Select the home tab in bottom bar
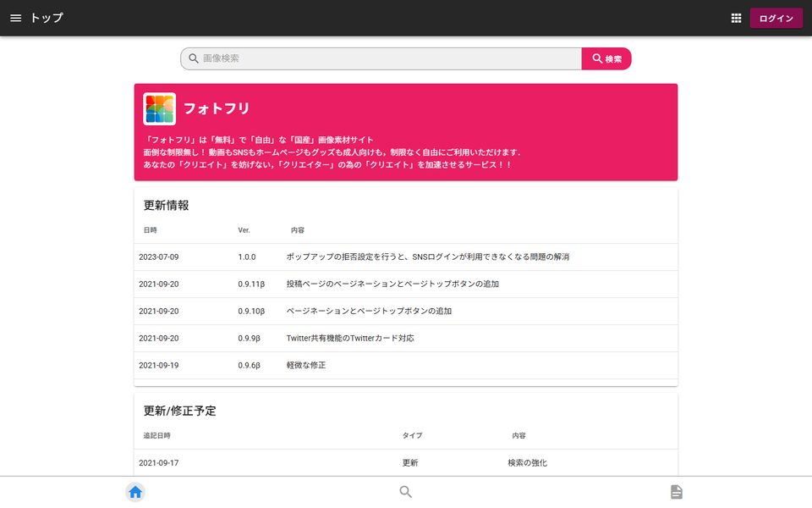 point(135,492)
